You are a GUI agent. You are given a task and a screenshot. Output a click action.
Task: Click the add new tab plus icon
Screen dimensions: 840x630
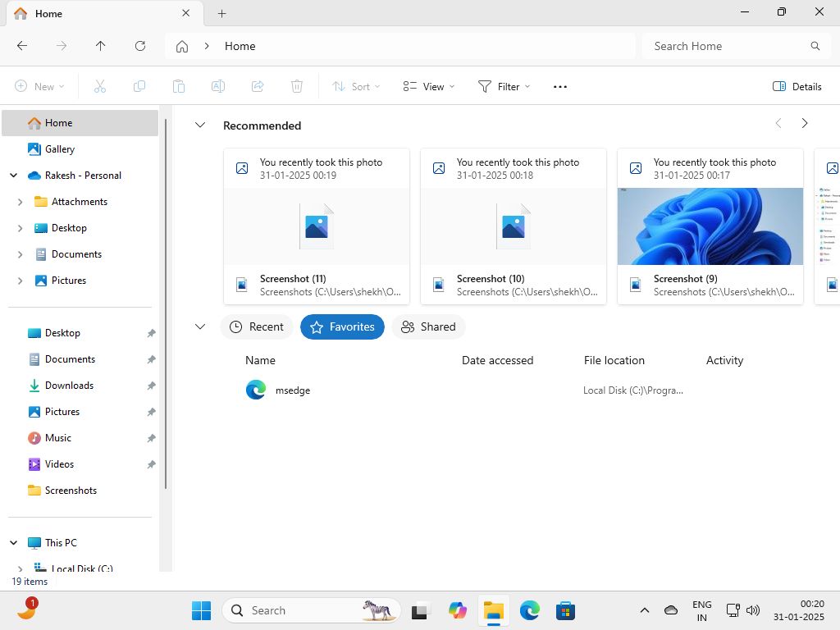(x=221, y=13)
